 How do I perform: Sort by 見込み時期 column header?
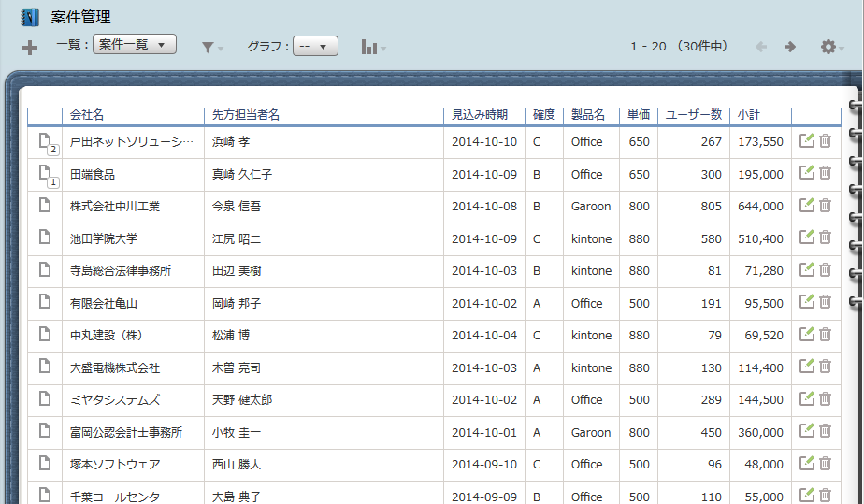tap(480, 115)
